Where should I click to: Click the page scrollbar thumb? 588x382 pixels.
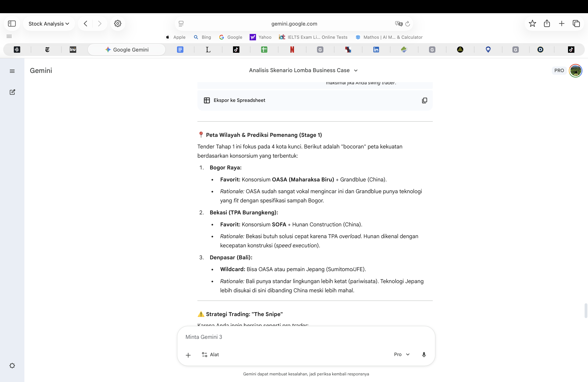click(x=586, y=311)
